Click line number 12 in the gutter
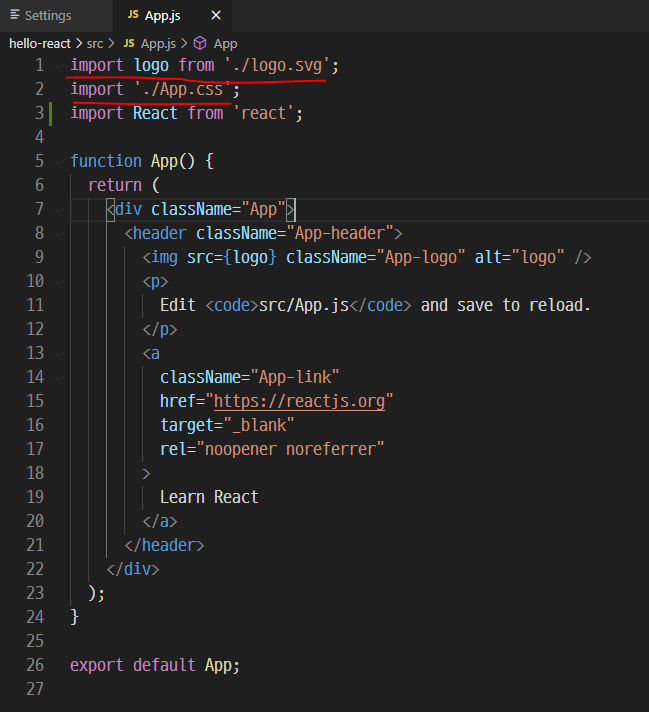This screenshot has height=712, width=649. click(x=35, y=329)
